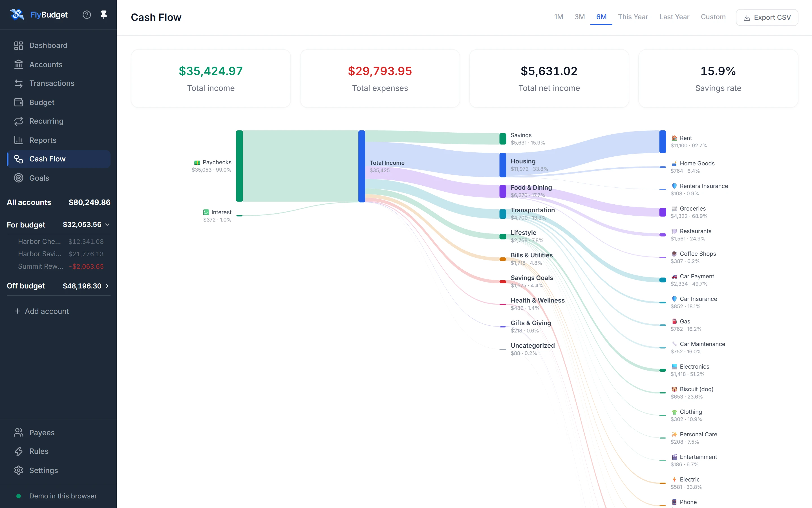Click the Transactions arrows icon
Screen dimensions: 812x508
click(x=18, y=83)
